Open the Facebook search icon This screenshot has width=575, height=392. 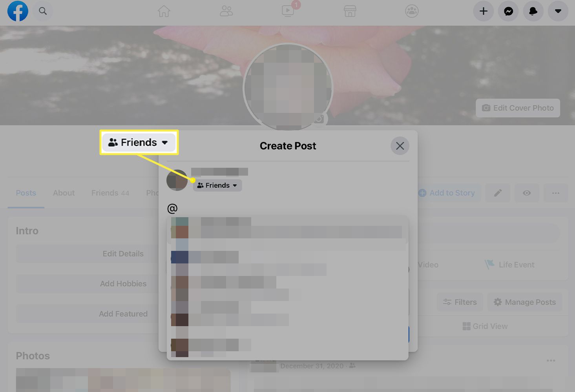[x=43, y=11]
